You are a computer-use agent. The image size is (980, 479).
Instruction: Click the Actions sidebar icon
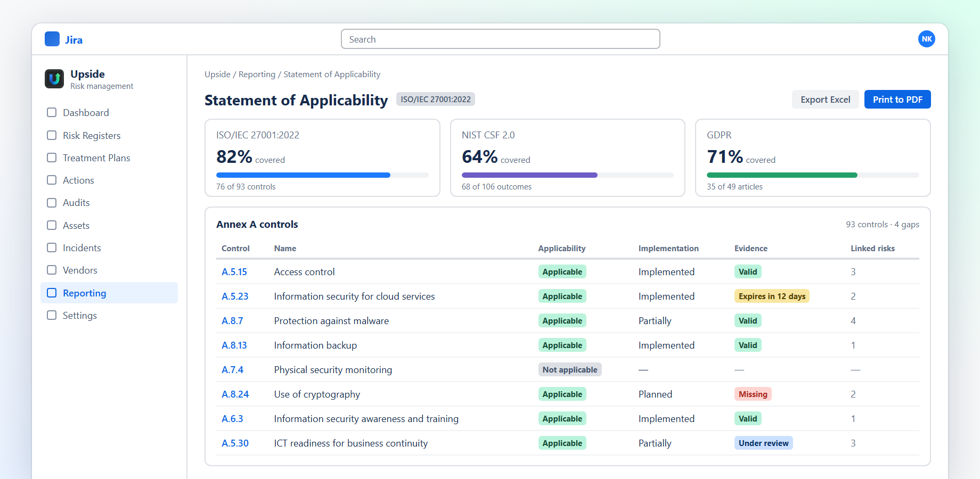tap(52, 180)
